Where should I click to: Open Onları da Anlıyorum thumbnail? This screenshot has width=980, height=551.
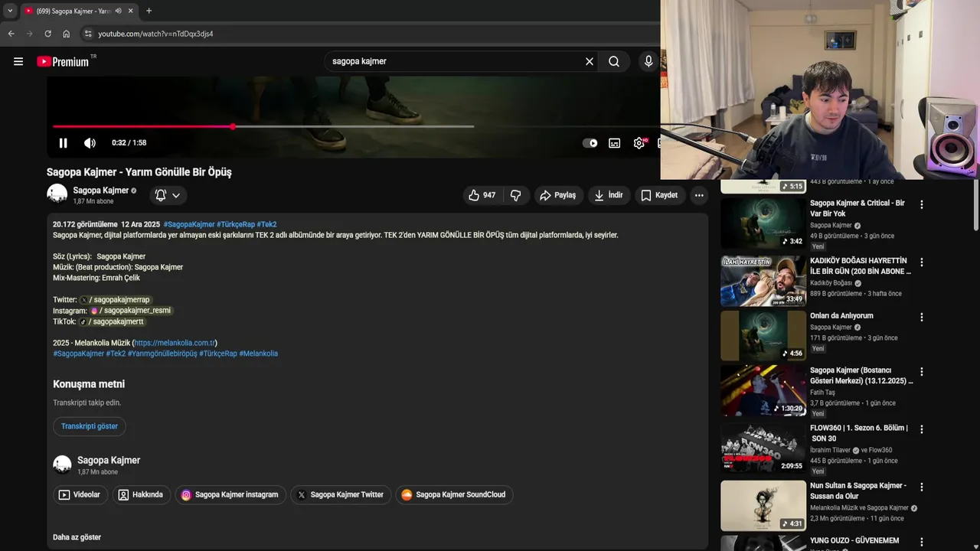coord(763,335)
